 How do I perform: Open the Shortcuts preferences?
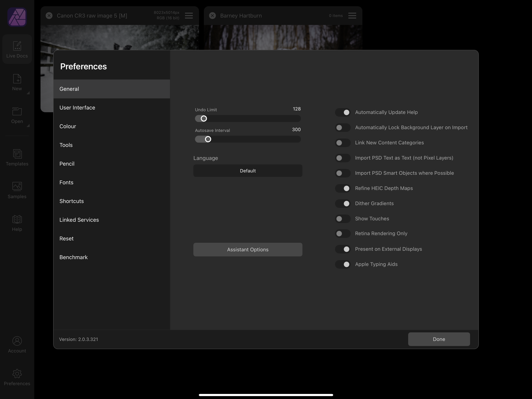pos(112,201)
